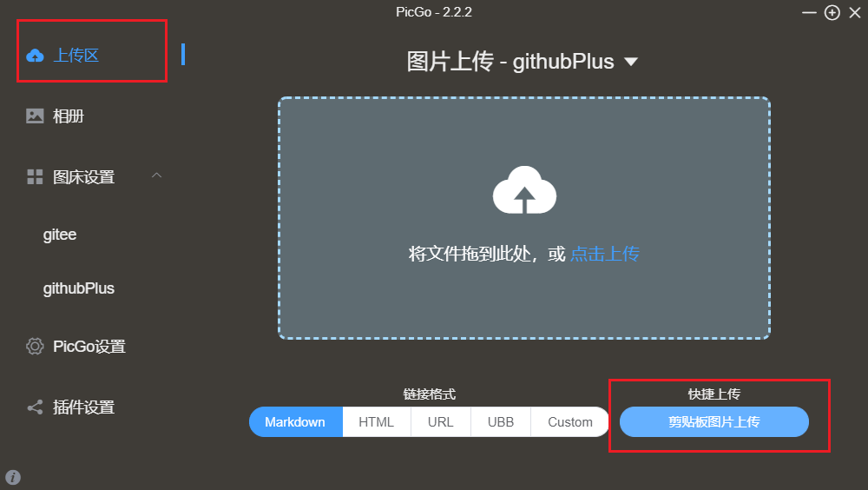Select HTML link format
This screenshot has width=868, height=490.
coord(377,422)
